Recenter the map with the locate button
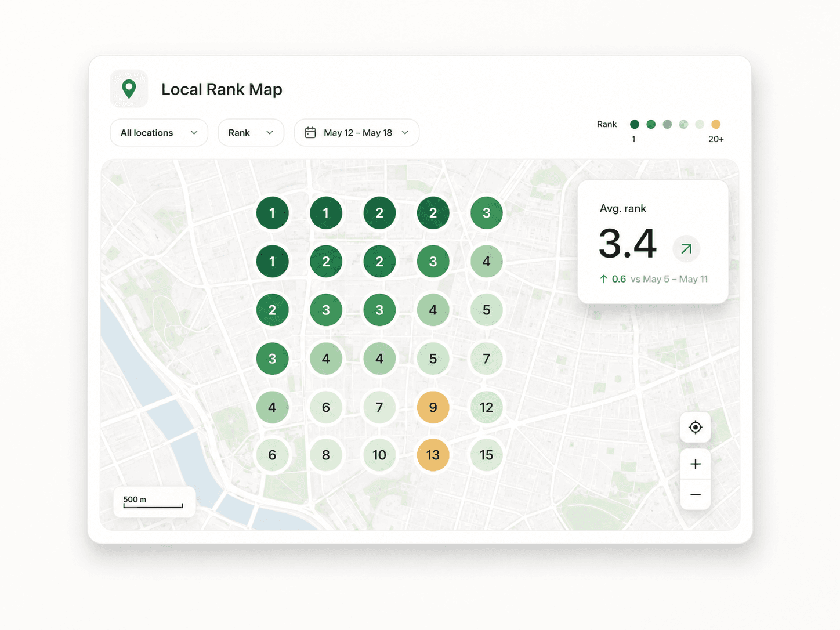This screenshot has height=630, width=840. click(696, 428)
